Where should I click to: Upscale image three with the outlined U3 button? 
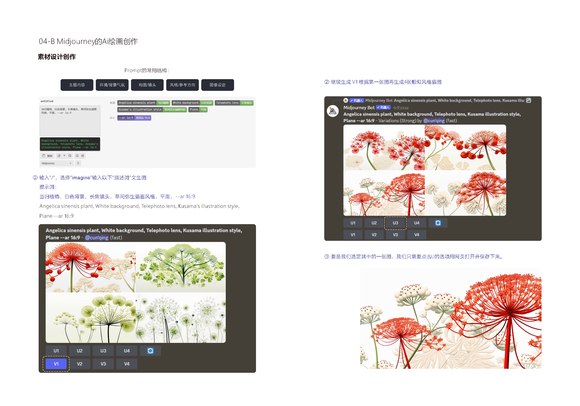[395, 223]
